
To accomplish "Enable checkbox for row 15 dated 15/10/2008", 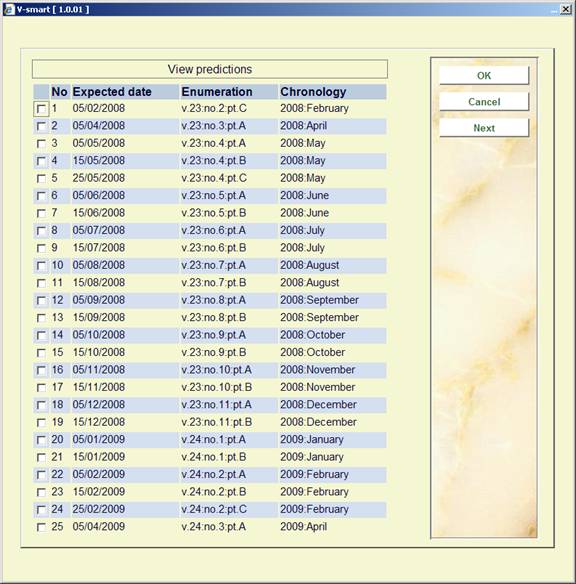I will [x=41, y=353].
